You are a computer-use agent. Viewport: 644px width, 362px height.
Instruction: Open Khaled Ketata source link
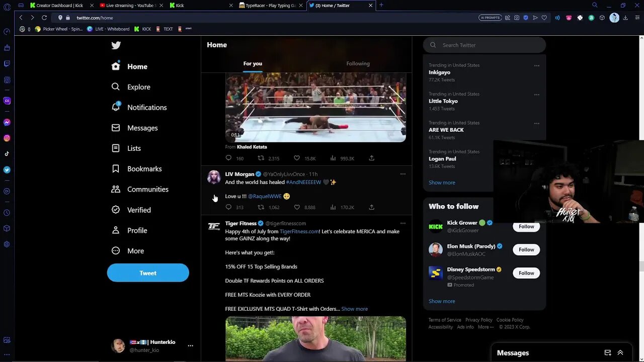click(252, 147)
